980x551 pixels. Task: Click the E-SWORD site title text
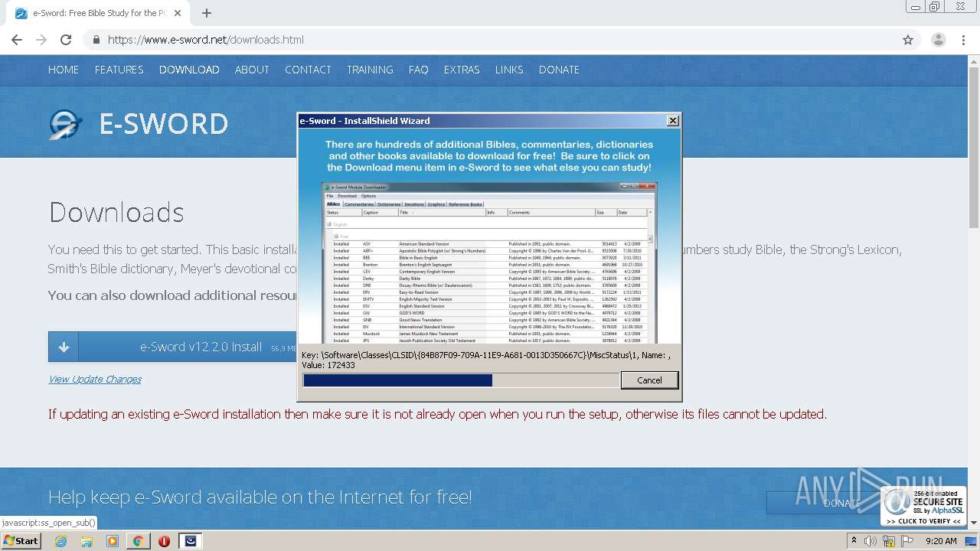[164, 124]
